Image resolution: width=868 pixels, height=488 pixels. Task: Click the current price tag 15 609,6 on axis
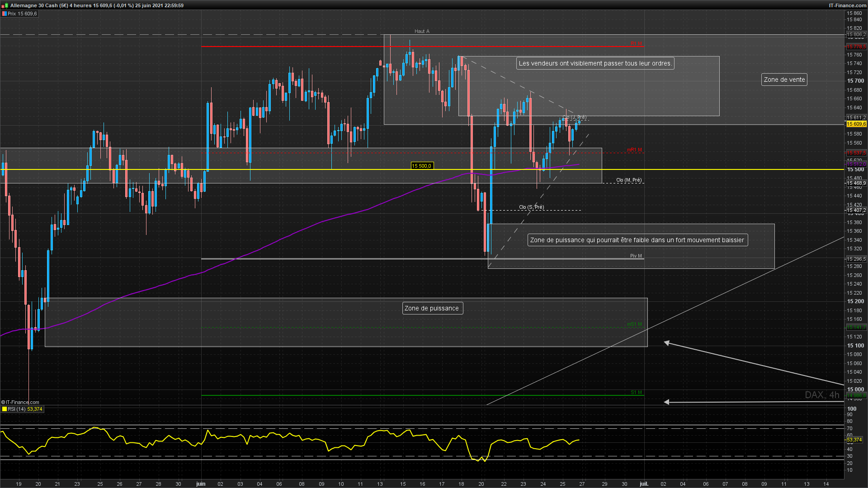click(x=856, y=124)
